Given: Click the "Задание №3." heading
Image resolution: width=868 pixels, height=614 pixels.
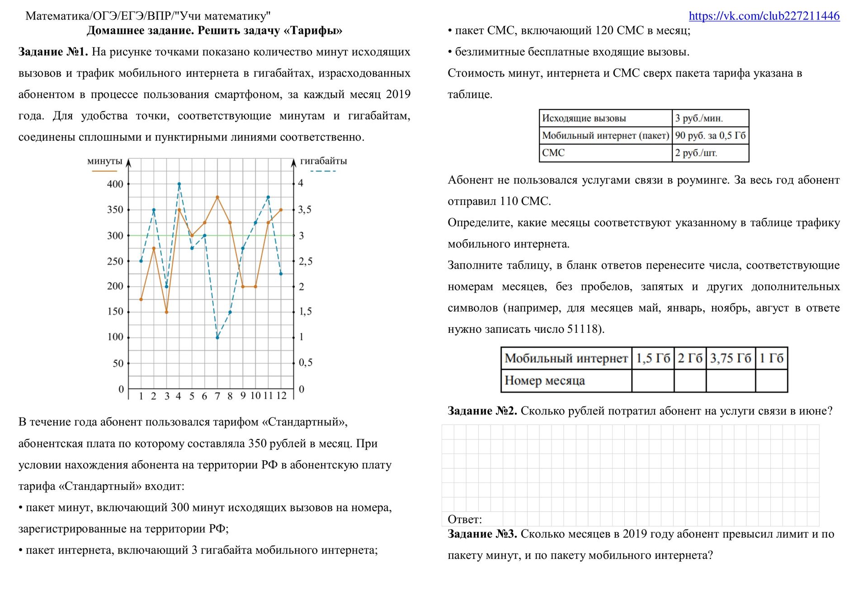Looking at the screenshot, I should coord(482,534).
